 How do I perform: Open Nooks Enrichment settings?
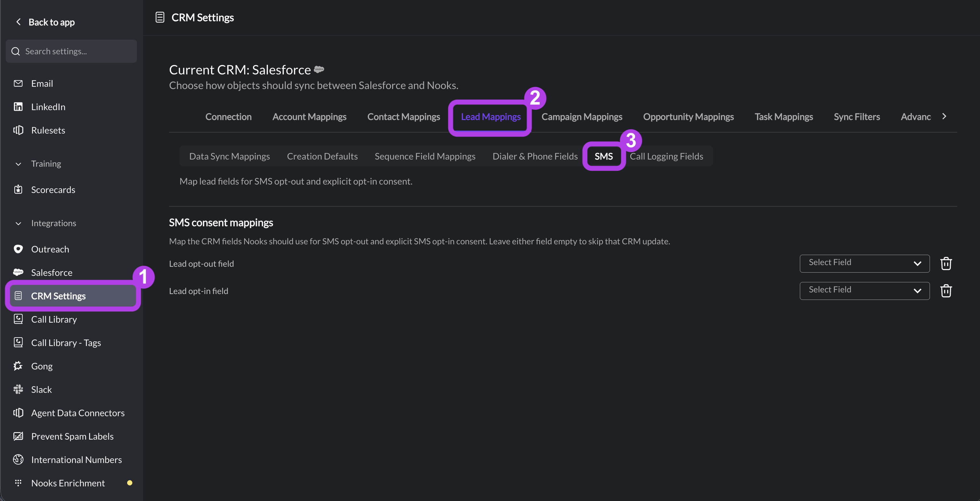68,483
